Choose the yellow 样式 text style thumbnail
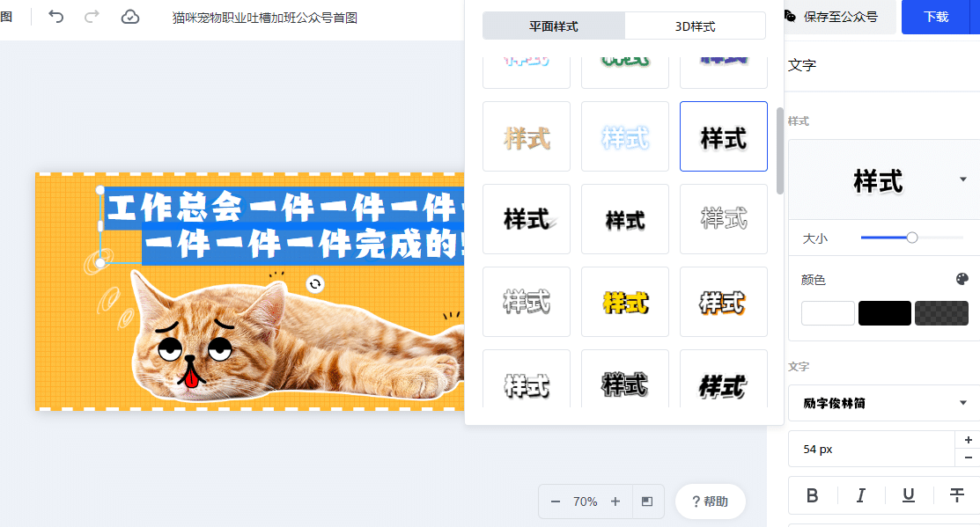The image size is (980, 527). point(625,302)
